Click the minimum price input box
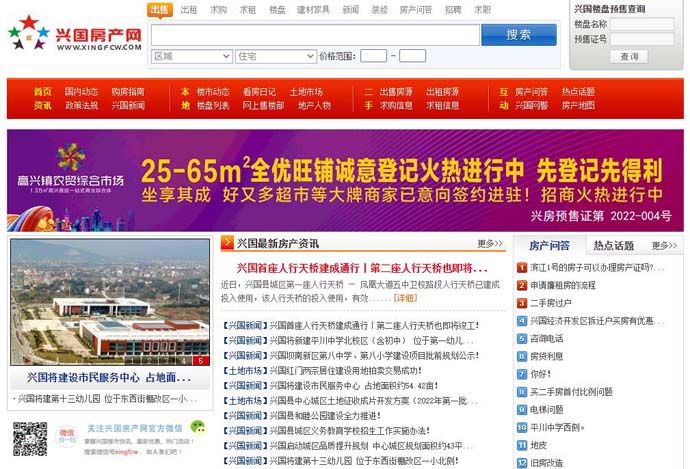The image size is (690, 469). tap(373, 56)
